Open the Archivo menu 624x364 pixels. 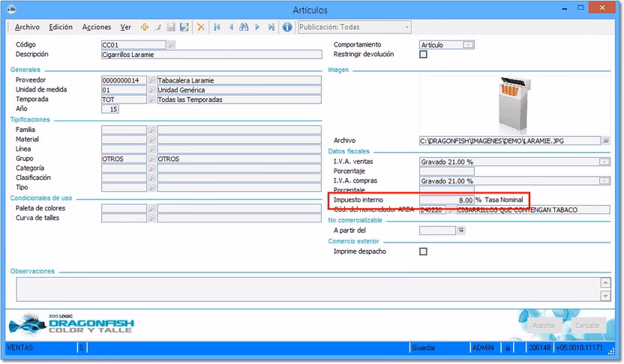(27, 27)
